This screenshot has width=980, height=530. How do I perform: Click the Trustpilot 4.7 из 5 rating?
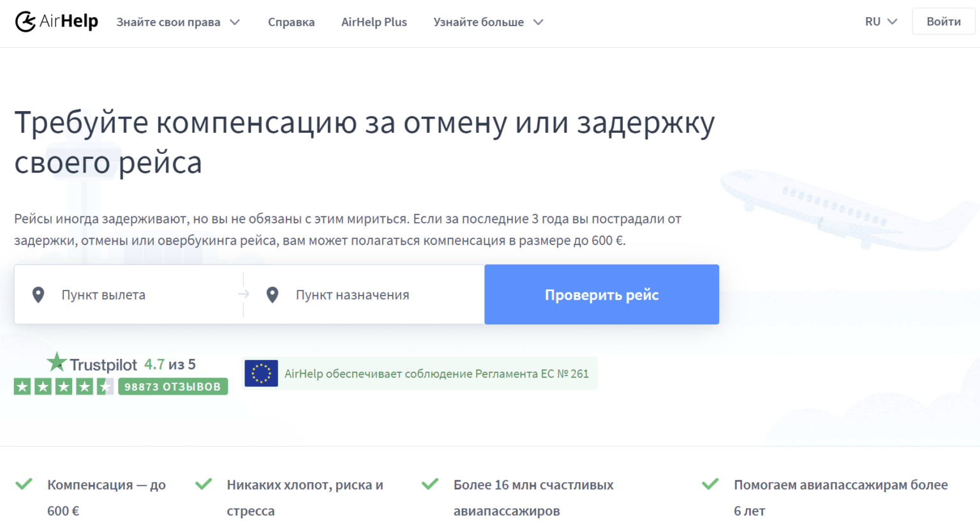(170, 365)
